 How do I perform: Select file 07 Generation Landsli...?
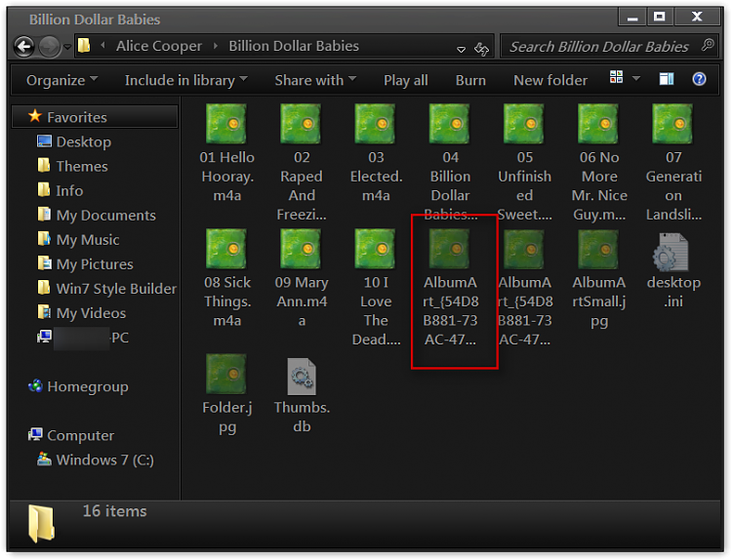click(x=673, y=163)
